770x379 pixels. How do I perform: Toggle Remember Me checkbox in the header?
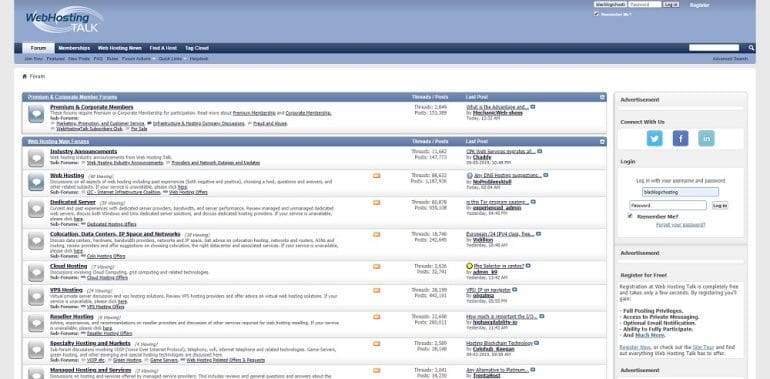[597, 14]
